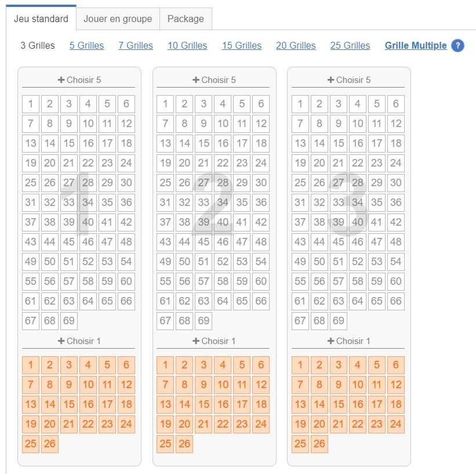This screenshot has height=474, width=476.
Task: Click the plus icon beside second grid's Choisir 5
Action: 196,80
